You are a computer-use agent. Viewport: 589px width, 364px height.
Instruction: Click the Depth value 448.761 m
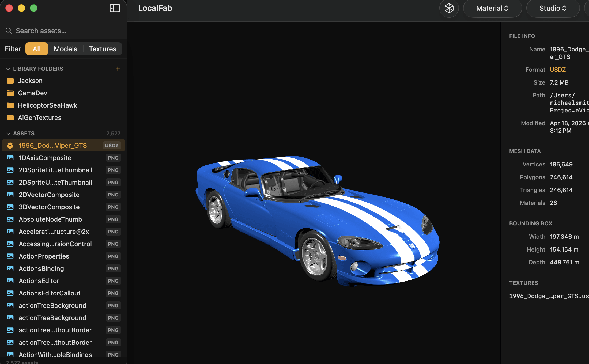[564, 262]
